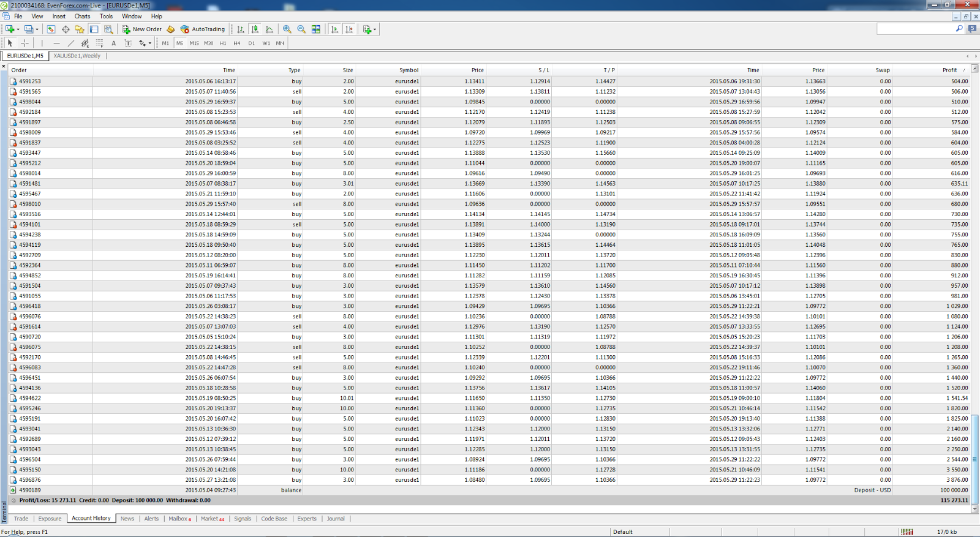Expand the new chart dropdown arrow
The width and height of the screenshot is (980, 537).
pyautogui.click(x=18, y=29)
